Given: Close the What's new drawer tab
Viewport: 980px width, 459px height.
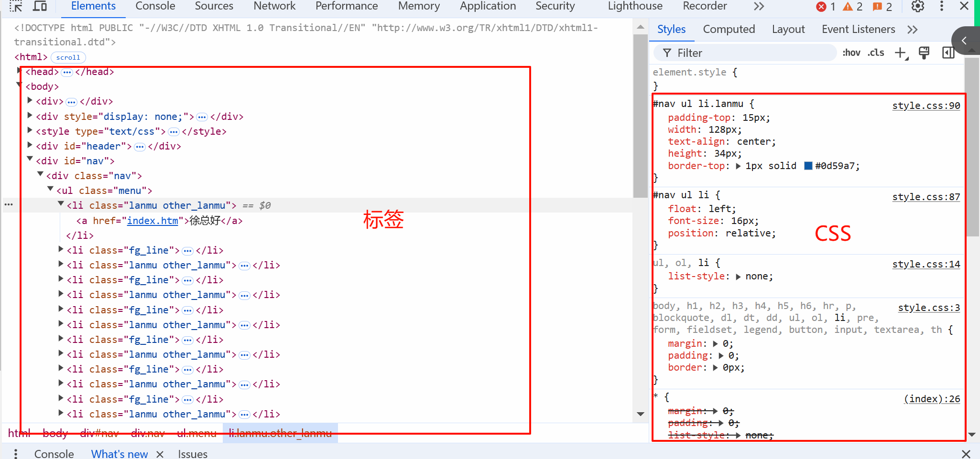Looking at the screenshot, I should pyautogui.click(x=160, y=454).
